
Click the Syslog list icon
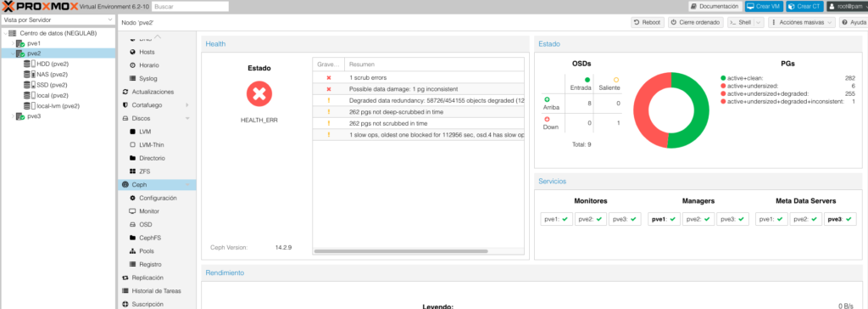pyautogui.click(x=133, y=79)
